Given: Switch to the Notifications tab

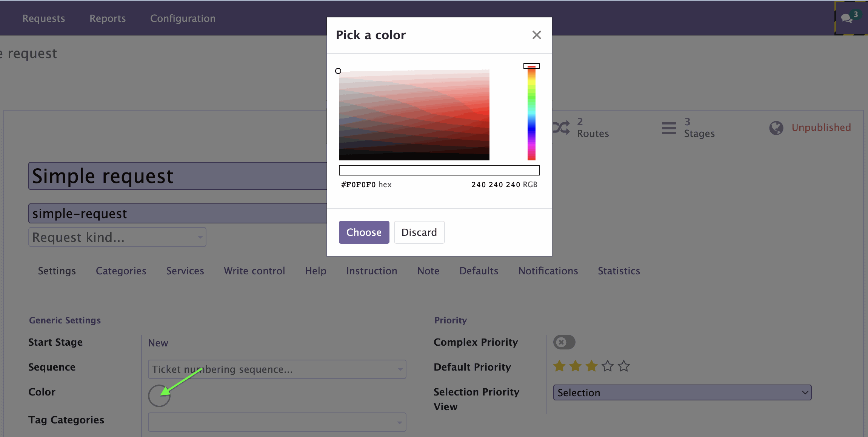Looking at the screenshot, I should click(548, 271).
